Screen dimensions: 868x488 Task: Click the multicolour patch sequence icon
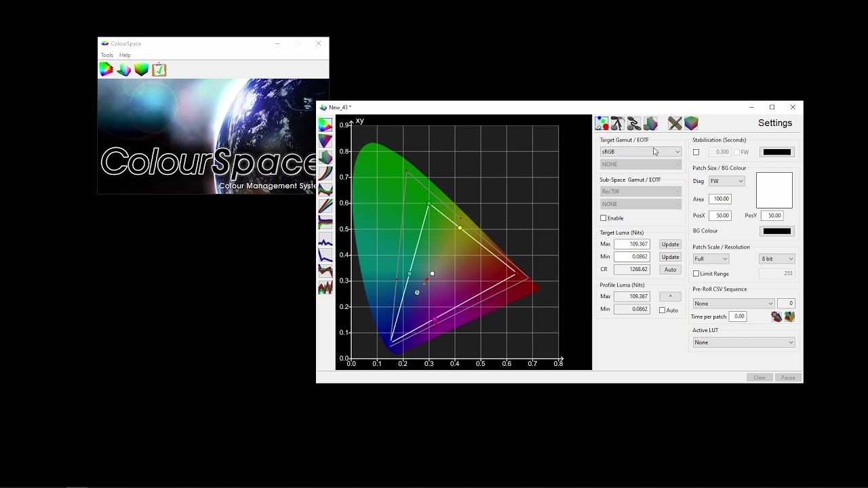point(789,317)
